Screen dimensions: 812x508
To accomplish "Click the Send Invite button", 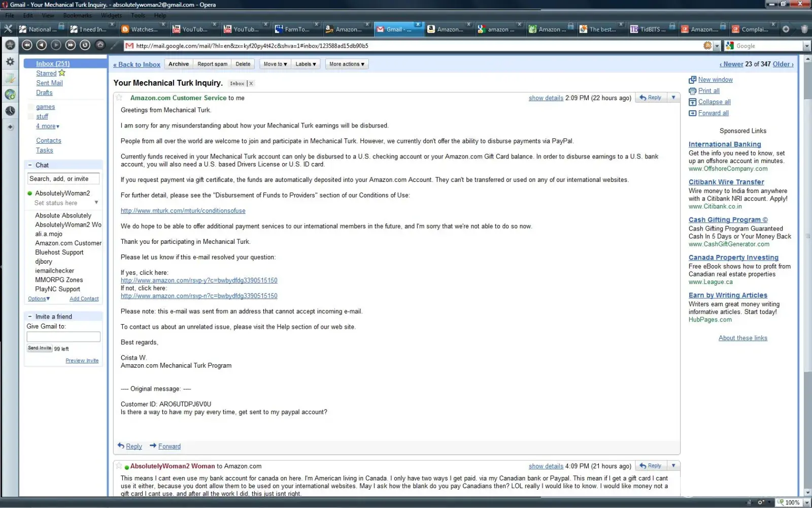I will click(40, 348).
